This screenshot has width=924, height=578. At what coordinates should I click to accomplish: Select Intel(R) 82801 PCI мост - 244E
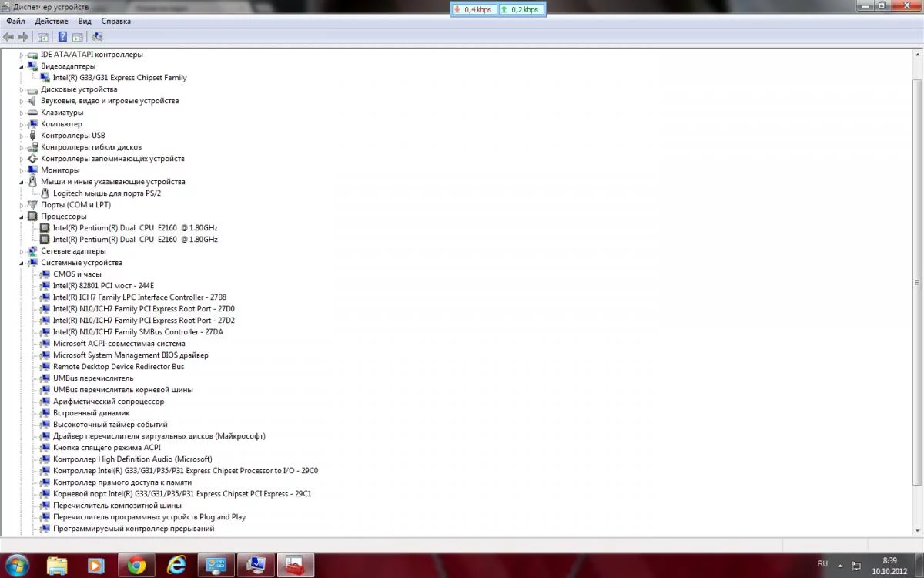coord(103,286)
